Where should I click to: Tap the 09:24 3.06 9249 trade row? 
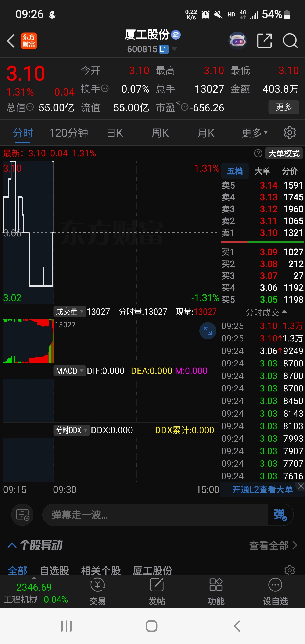[262, 351]
